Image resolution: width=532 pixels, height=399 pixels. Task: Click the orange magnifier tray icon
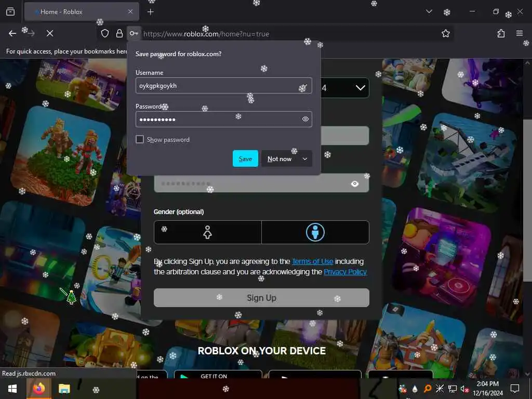428,389
